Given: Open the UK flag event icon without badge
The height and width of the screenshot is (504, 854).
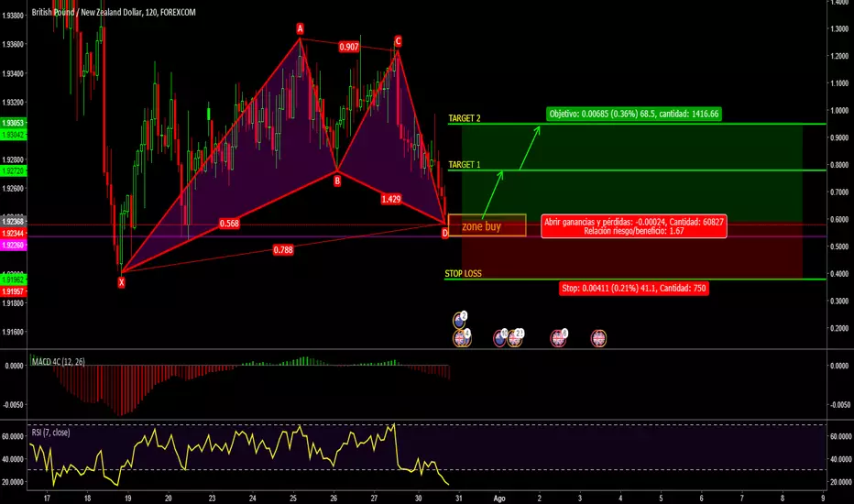Looking at the screenshot, I should 598,338.
